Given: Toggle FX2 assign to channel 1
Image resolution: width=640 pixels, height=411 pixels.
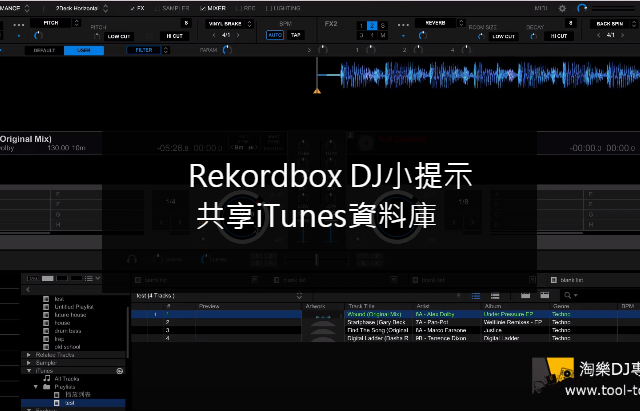Looking at the screenshot, I should (x=361, y=26).
